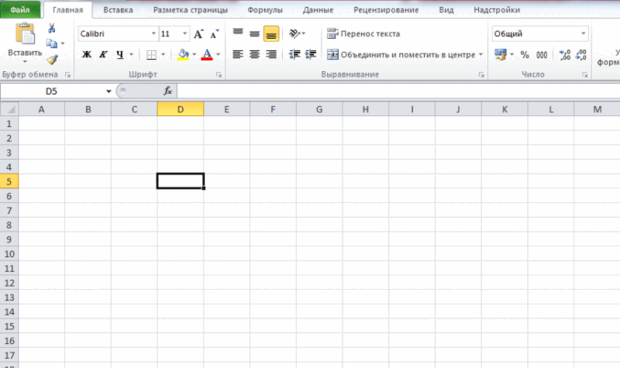Toggle underline formatting (Ч)
This screenshot has width=620, height=368.
pos(120,55)
